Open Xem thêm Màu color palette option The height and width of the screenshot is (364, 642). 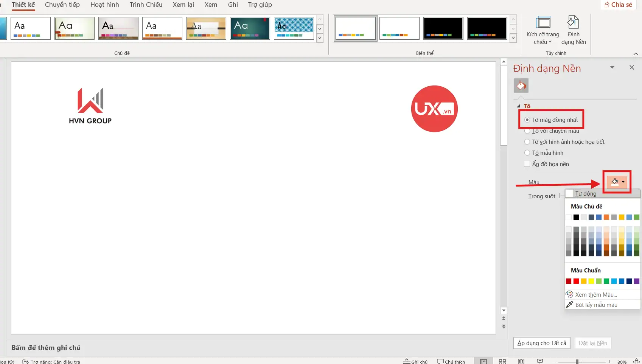tap(596, 294)
